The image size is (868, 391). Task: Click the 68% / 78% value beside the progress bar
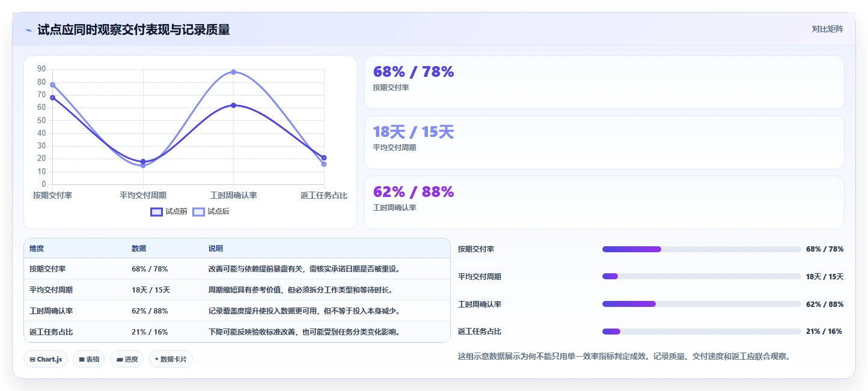click(825, 249)
